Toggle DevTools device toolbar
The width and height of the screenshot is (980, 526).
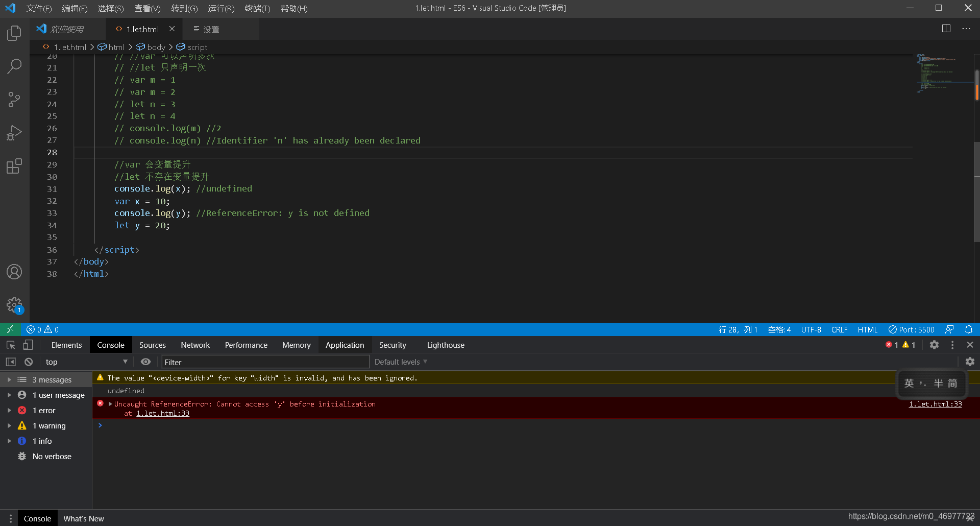click(28, 345)
